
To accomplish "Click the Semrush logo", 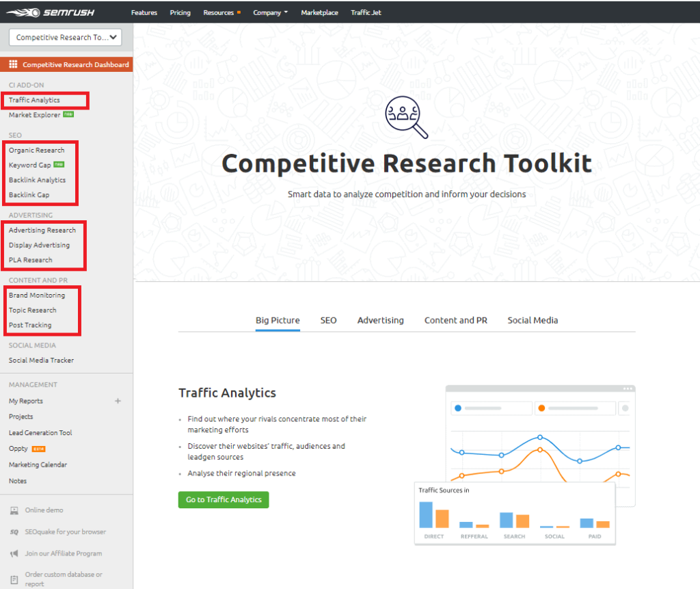I will click(x=50, y=12).
